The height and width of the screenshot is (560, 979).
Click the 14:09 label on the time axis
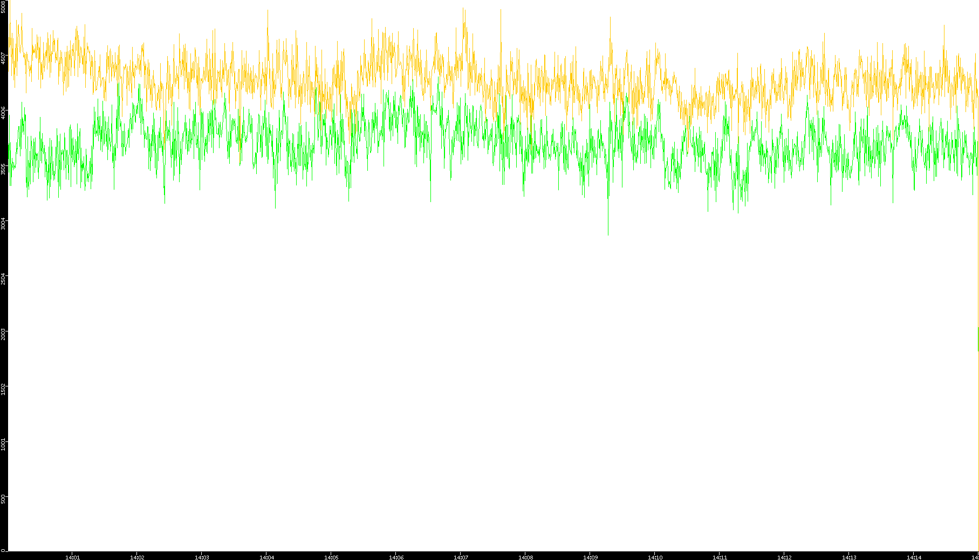(x=590, y=557)
